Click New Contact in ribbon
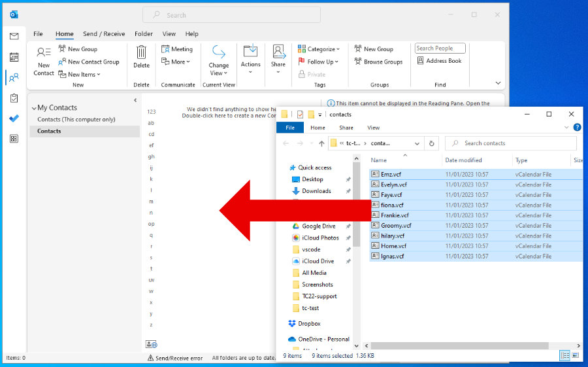The height and width of the screenshot is (367, 588). [44, 61]
